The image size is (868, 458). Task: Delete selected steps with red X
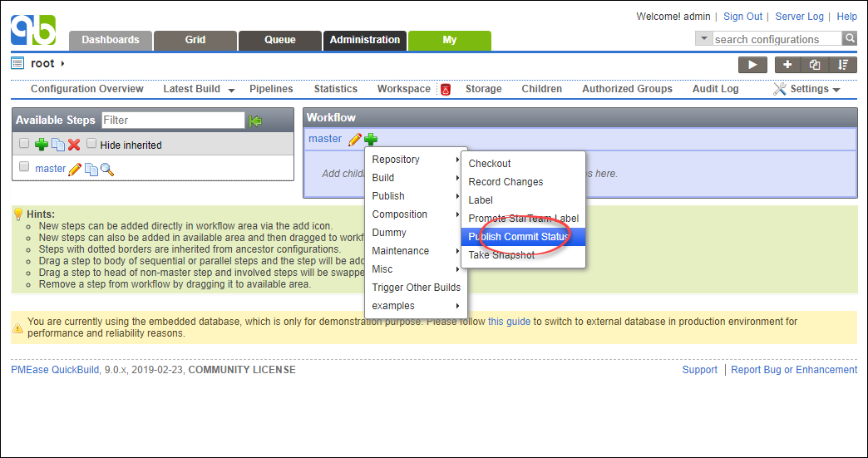pos(74,145)
